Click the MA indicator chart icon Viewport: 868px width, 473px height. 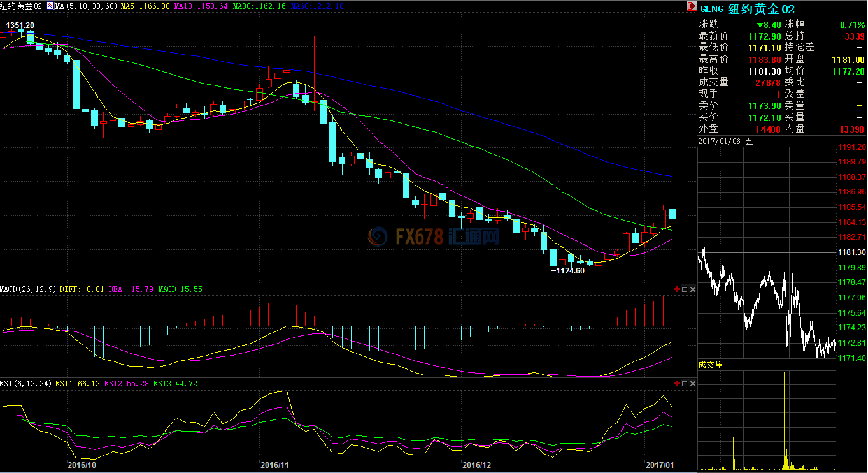tap(50, 6)
